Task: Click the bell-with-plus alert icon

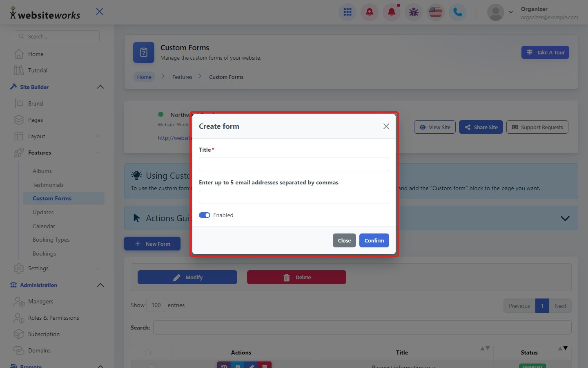Action: 370,12
